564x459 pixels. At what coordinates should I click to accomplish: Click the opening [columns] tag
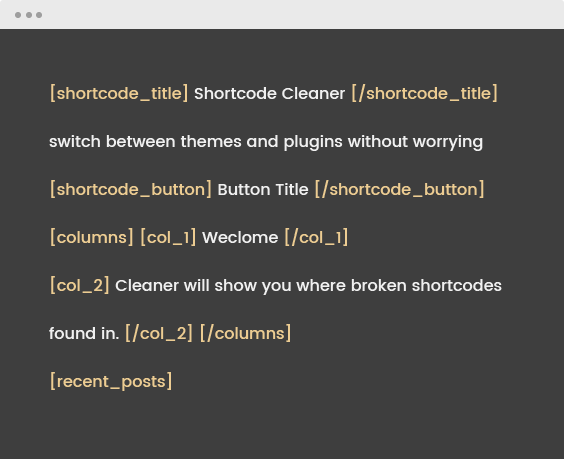click(x=91, y=237)
